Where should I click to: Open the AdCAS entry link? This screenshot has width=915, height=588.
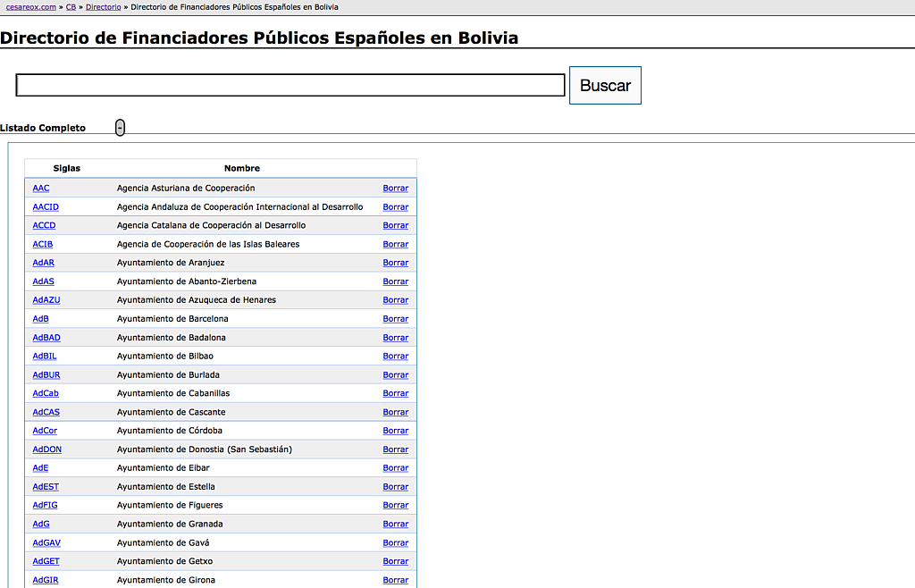pos(46,412)
